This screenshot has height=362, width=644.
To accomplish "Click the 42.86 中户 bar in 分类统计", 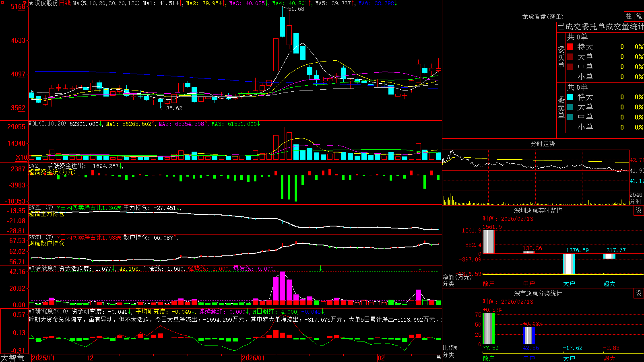I will [529, 335].
